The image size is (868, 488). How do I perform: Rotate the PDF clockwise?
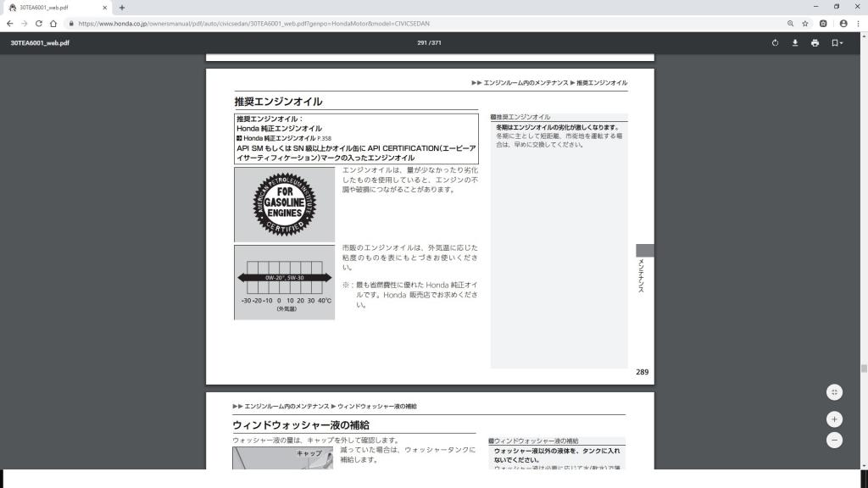click(775, 43)
